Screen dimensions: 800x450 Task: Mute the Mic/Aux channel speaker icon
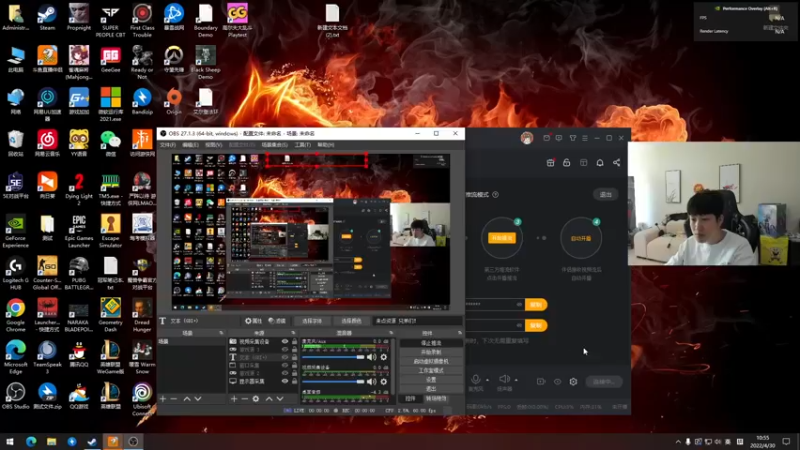tap(371, 357)
